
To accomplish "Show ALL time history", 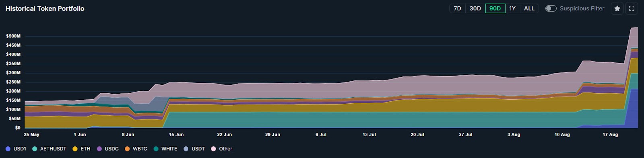I will click(x=529, y=8).
